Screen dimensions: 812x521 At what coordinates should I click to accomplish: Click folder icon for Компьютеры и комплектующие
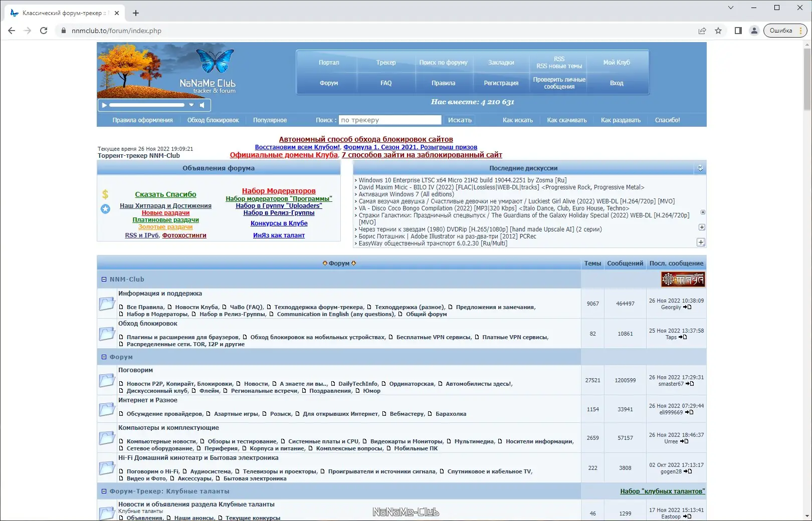107,438
